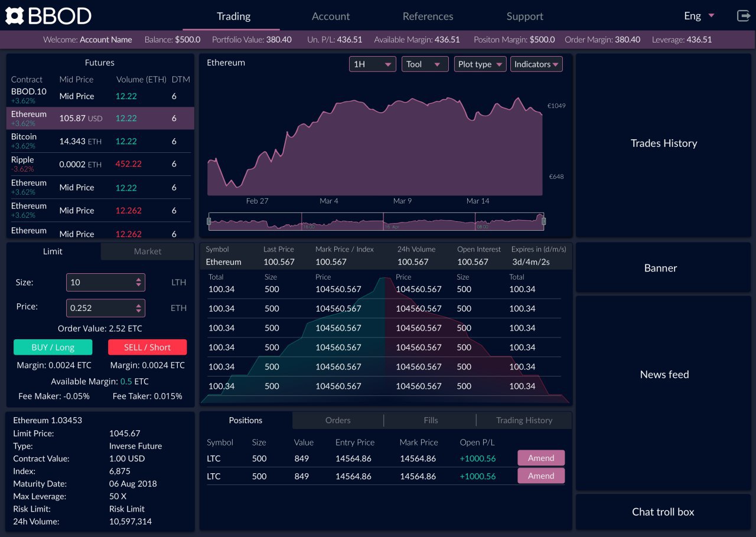
Task: Click the Portfolio Value in the status bar
Action: [x=279, y=40]
